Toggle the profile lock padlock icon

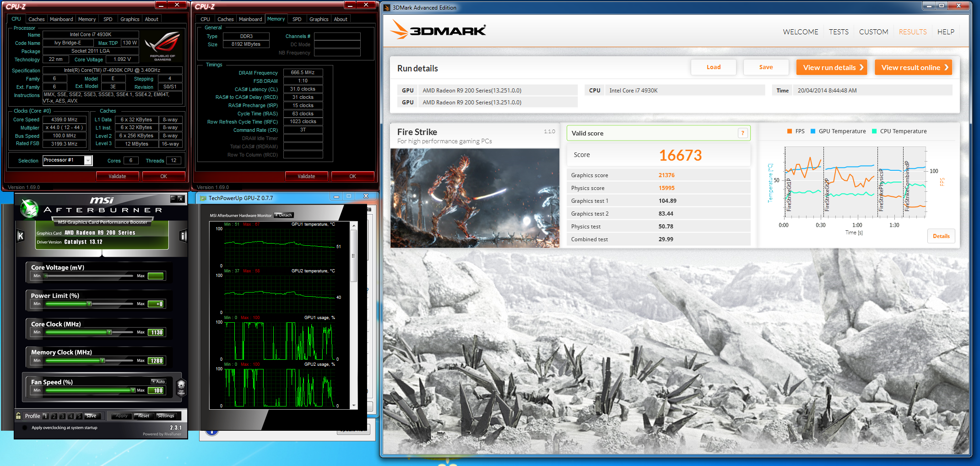(x=18, y=416)
